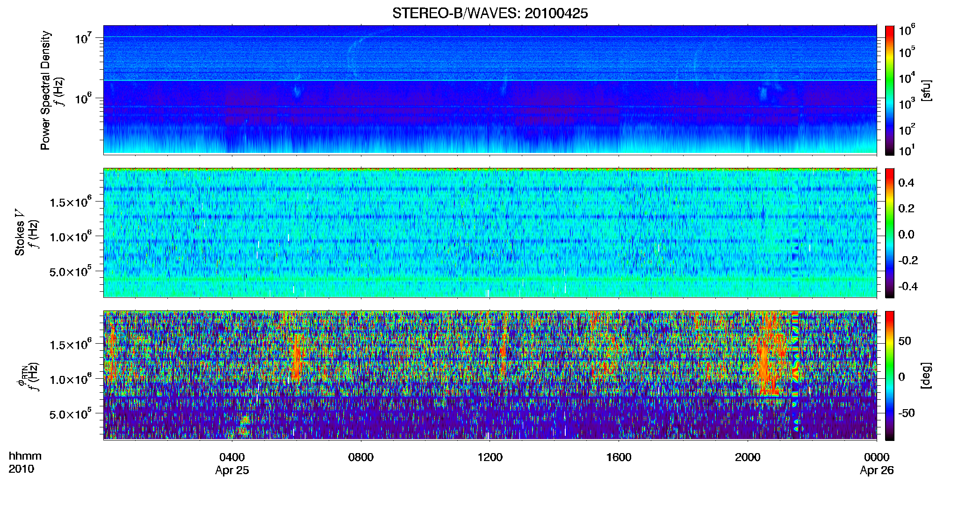Click the 1600 time tick label

point(619,457)
